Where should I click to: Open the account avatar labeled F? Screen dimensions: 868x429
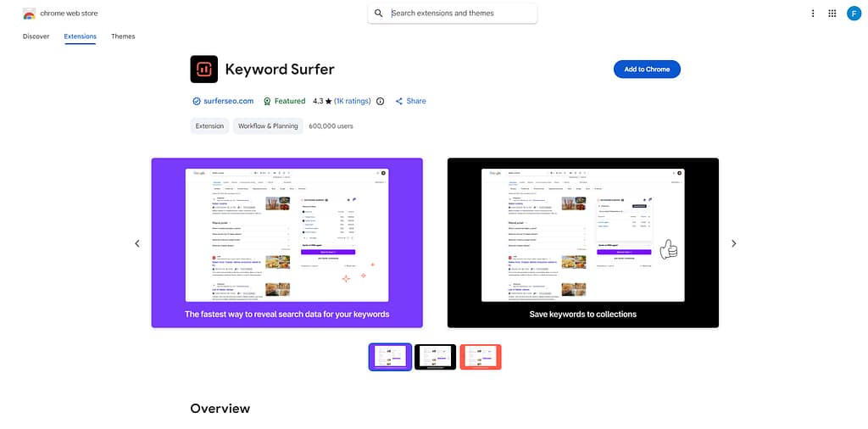pyautogui.click(x=854, y=14)
